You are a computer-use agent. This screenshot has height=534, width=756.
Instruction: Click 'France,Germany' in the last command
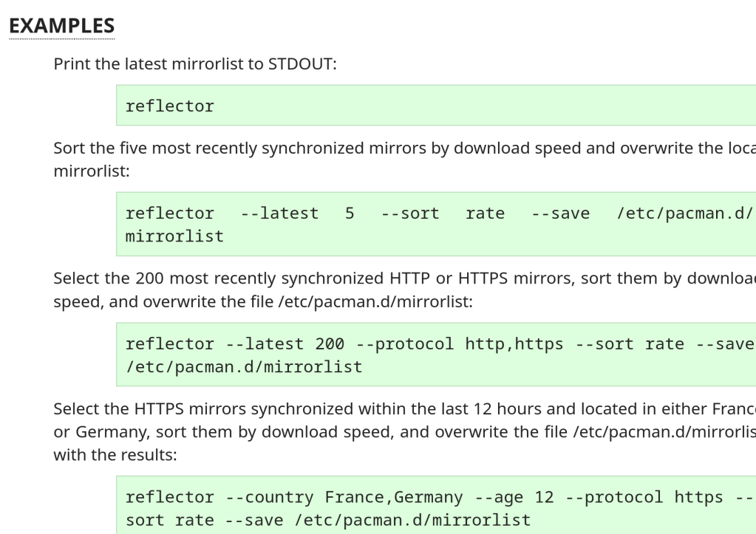point(384,497)
